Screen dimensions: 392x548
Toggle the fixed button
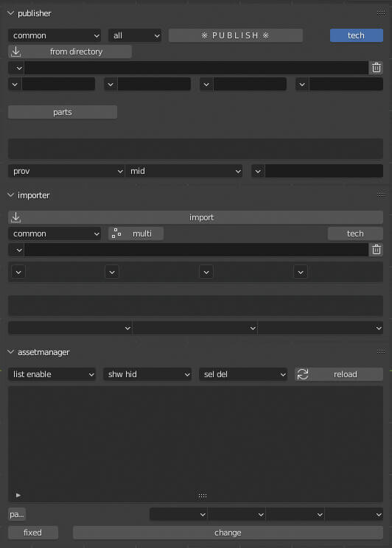click(x=33, y=533)
